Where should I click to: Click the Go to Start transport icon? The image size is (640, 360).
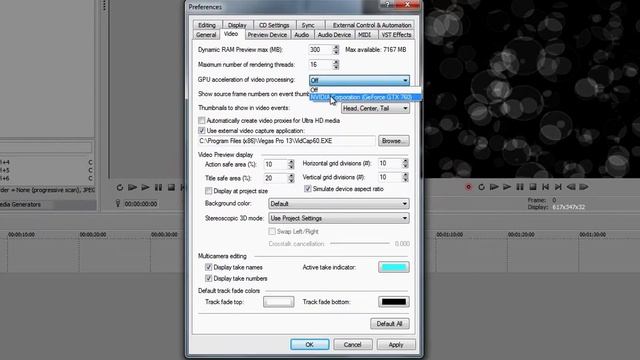[x=545, y=187]
